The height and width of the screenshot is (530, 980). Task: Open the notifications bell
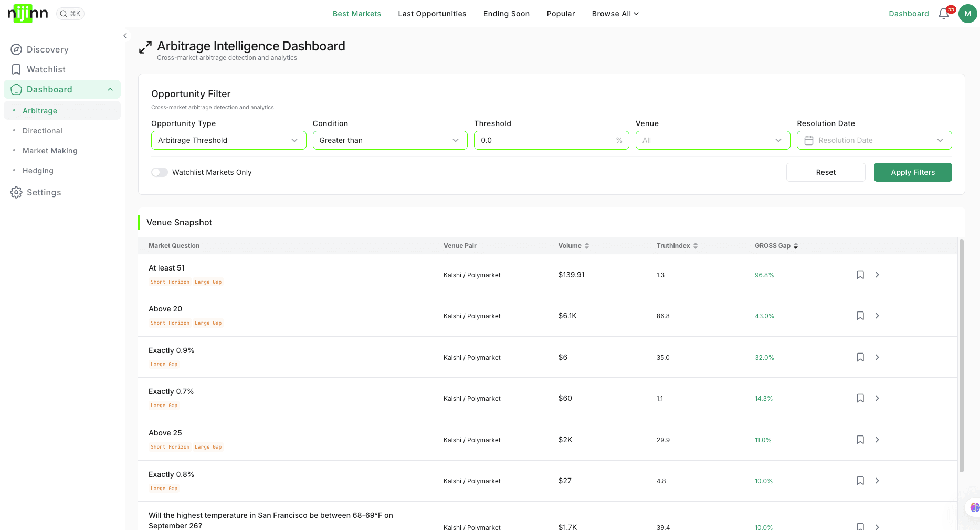[944, 14]
